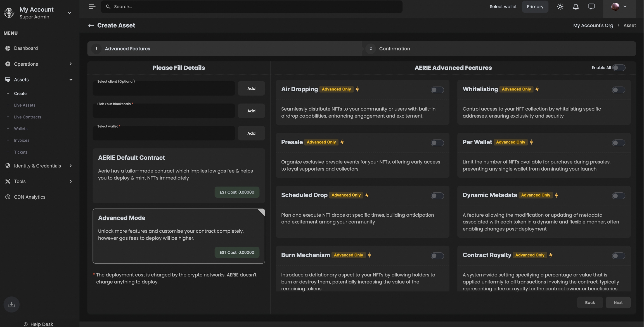Open the My Account switcher dropdown
Screen dimensions: 644x327
pos(69,13)
